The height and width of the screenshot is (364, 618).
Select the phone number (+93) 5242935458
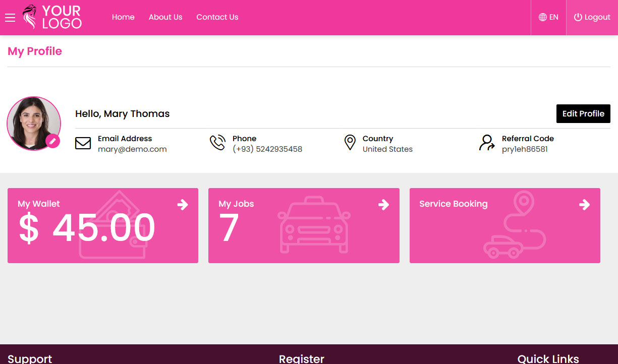267,149
